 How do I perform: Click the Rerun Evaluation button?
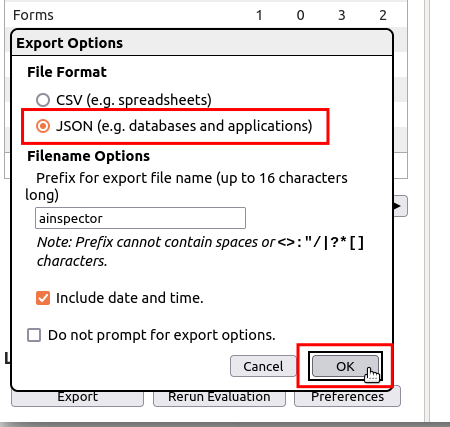pyautogui.click(x=219, y=398)
